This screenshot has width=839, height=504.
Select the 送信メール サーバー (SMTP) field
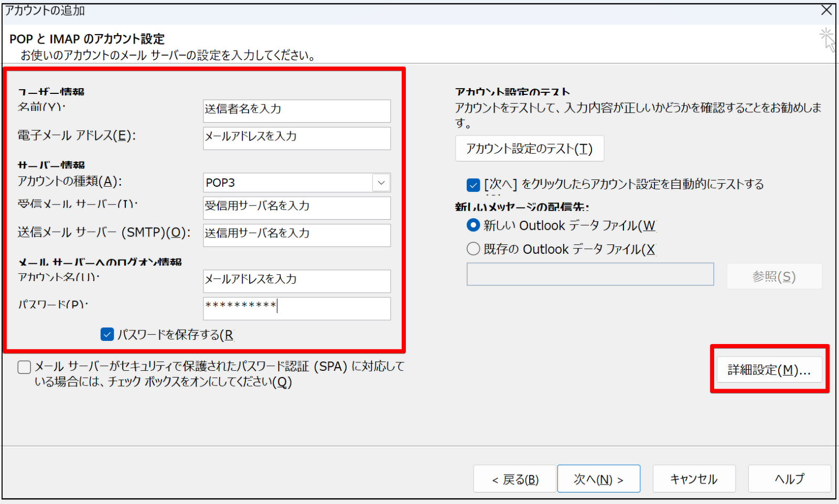click(297, 235)
